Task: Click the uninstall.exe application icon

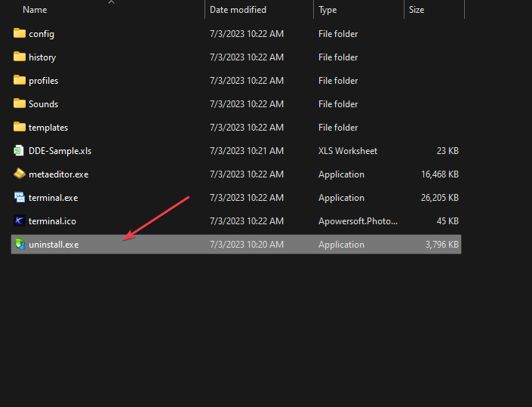Action: click(x=20, y=244)
